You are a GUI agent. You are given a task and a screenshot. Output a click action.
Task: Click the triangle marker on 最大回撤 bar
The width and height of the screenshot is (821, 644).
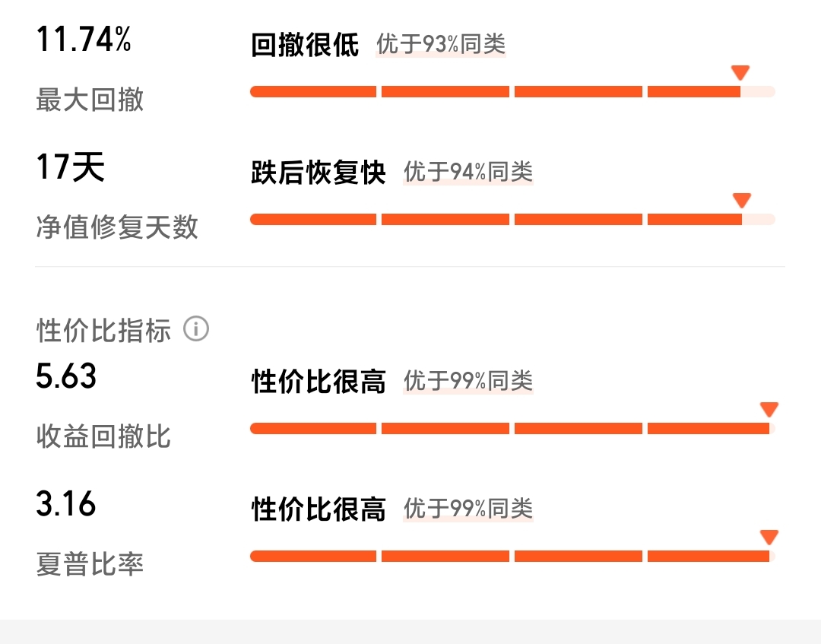pyautogui.click(x=740, y=73)
